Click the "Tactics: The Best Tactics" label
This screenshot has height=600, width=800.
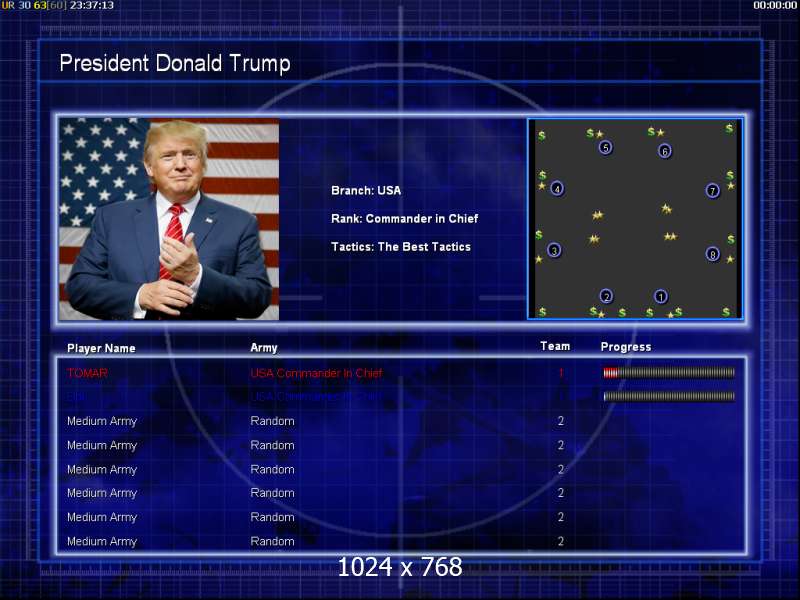(401, 247)
